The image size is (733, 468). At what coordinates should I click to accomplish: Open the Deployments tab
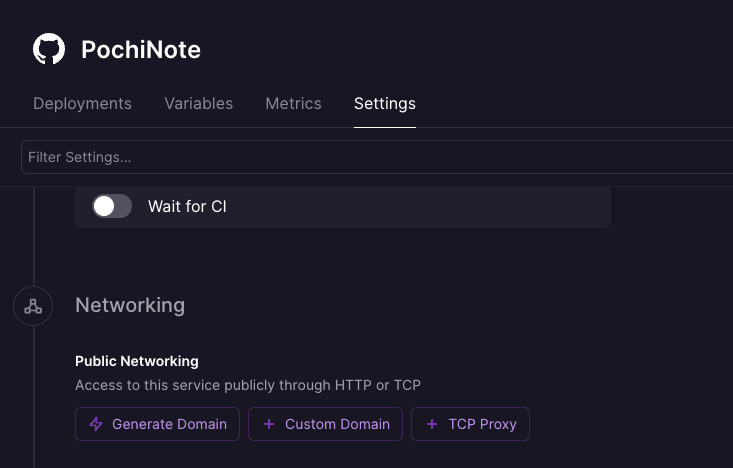coord(82,103)
